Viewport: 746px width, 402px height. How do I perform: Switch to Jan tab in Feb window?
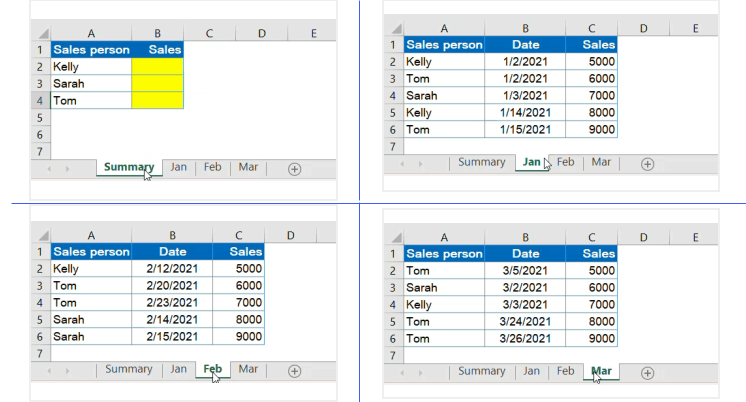(x=178, y=369)
